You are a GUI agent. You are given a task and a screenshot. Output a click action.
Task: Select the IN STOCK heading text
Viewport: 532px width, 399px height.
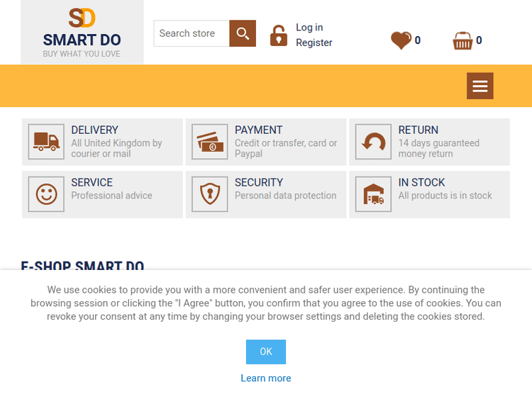[x=421, y=182]
